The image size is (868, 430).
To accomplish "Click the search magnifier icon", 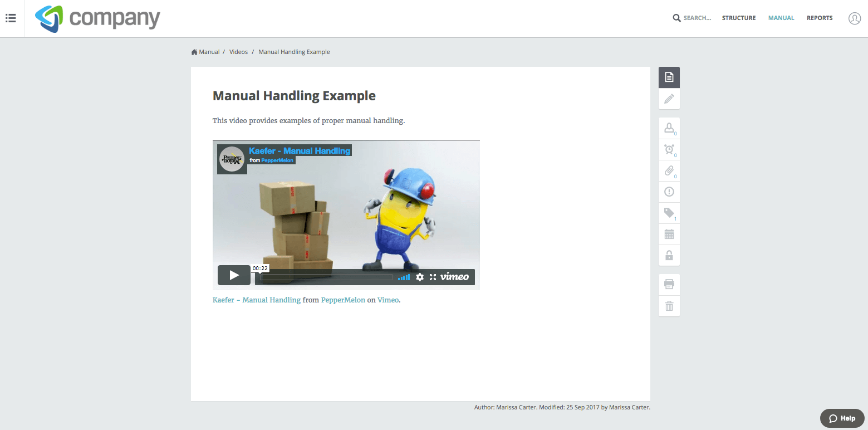I will point(676,18).
